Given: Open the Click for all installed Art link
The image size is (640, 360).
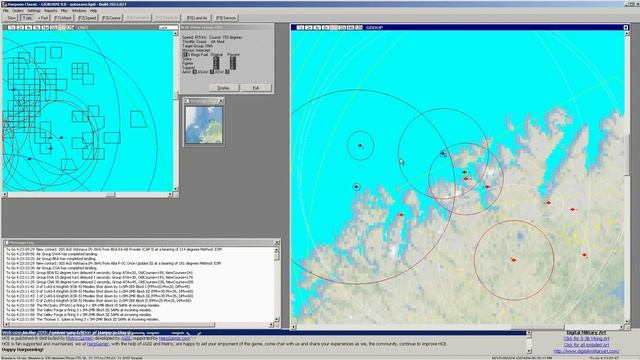Looking at the screenshot, I should pos(586,345).
